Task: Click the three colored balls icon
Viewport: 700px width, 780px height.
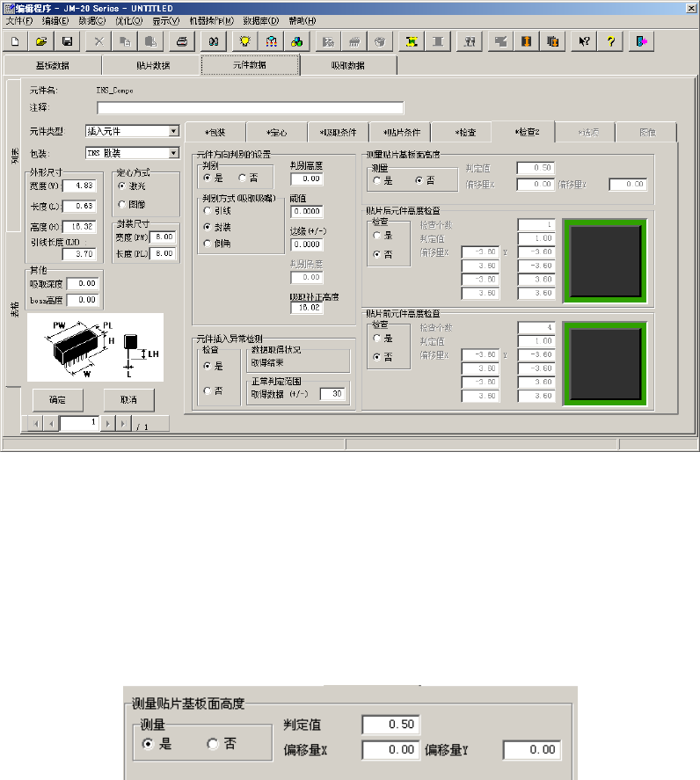Action: coord(296,41)
